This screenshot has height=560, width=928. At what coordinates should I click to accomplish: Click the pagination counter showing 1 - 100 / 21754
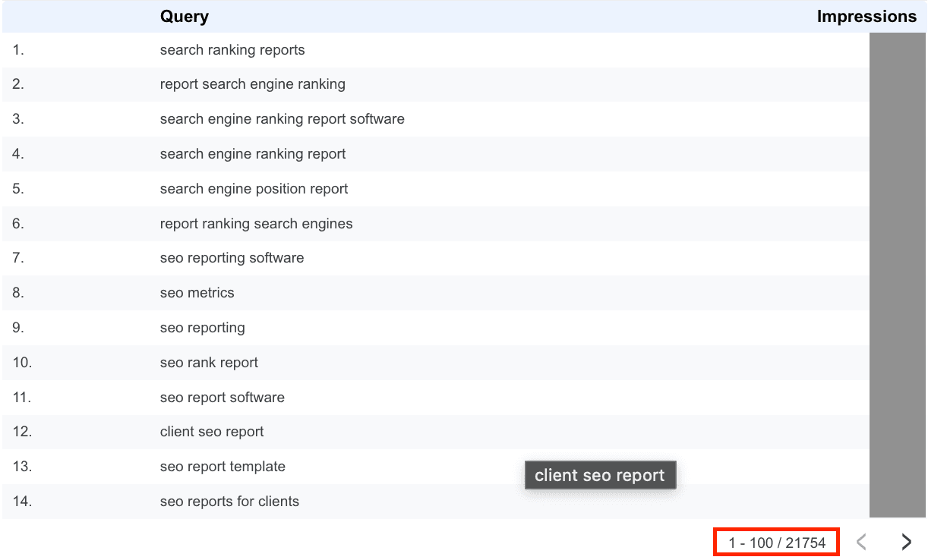point(776,541)
